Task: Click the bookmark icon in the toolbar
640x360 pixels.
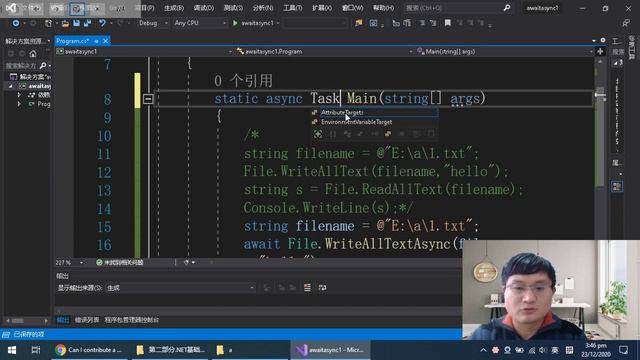Action: coord(448,23)
